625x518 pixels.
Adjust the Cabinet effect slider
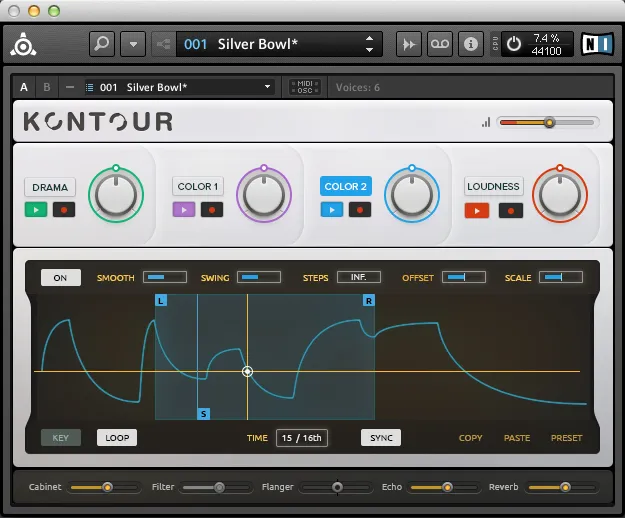(x=104, y=487)
